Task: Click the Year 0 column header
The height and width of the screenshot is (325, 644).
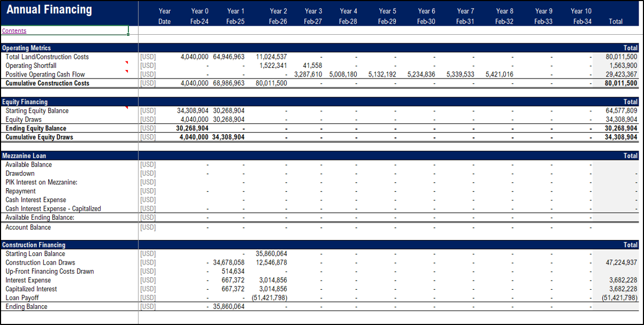Action: click(x=200, y=11)
